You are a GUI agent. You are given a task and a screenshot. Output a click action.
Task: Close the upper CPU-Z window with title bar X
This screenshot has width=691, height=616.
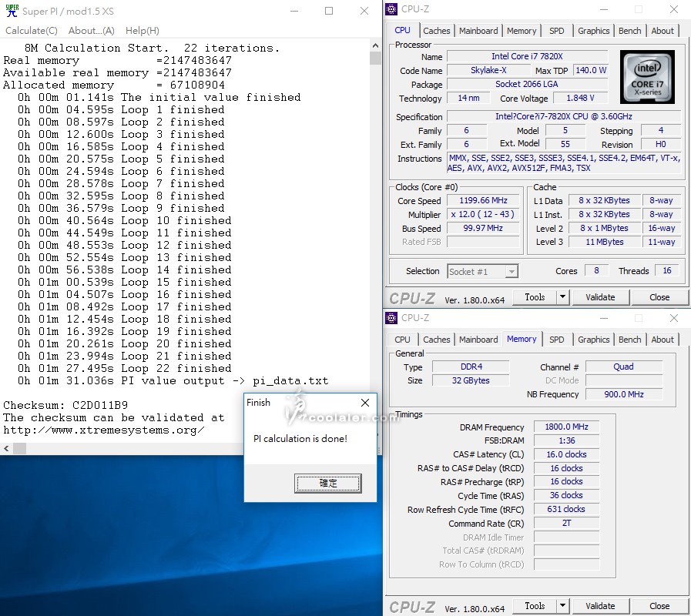click(x=674, y=9)
